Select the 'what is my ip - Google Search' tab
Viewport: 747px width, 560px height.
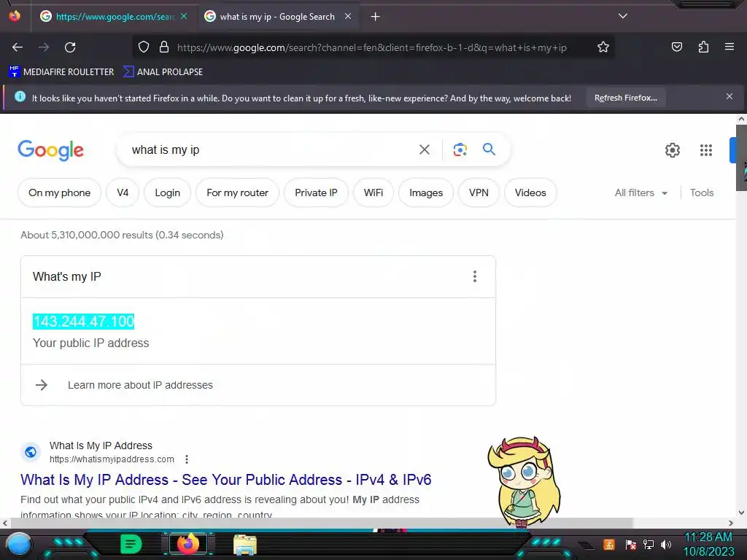[278, 17]
